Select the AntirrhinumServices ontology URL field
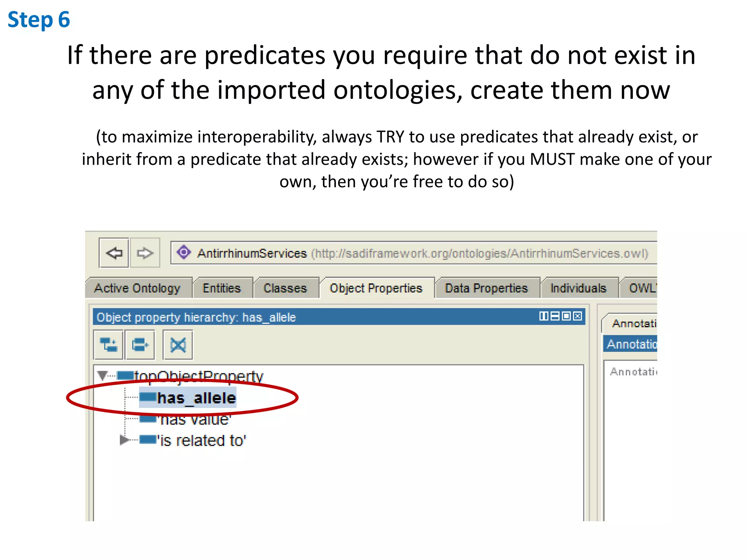747x560 pixels. pyautogui.click(x=414, y=253)
